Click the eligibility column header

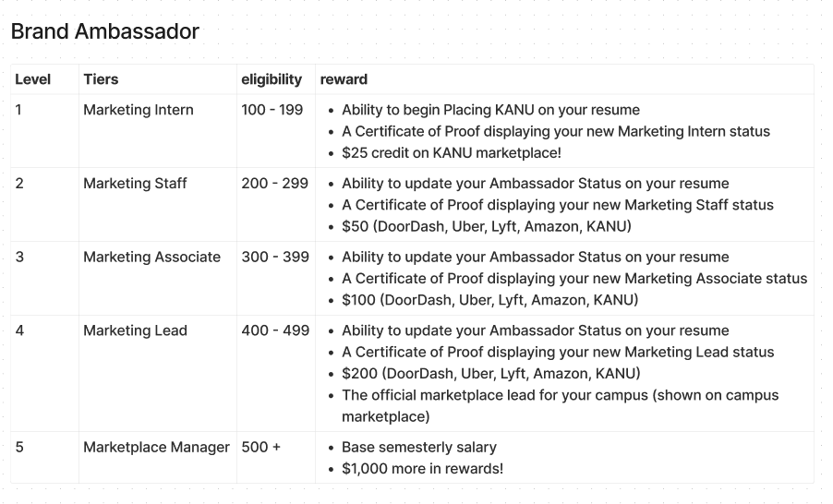pos(272,79)
